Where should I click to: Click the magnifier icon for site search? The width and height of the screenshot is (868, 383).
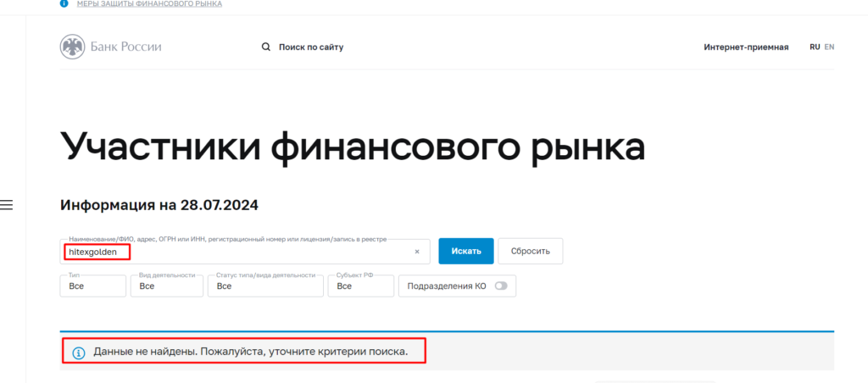coord(265,47)
